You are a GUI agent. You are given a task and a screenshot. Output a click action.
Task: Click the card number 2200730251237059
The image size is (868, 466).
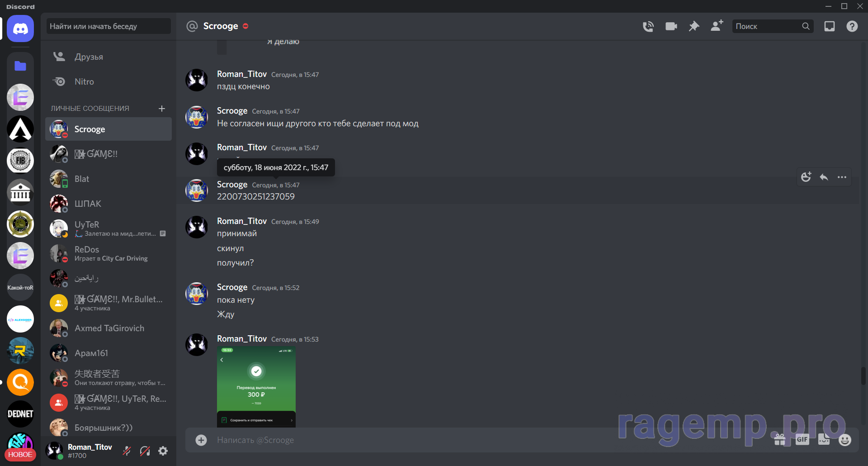pos(256,197)
